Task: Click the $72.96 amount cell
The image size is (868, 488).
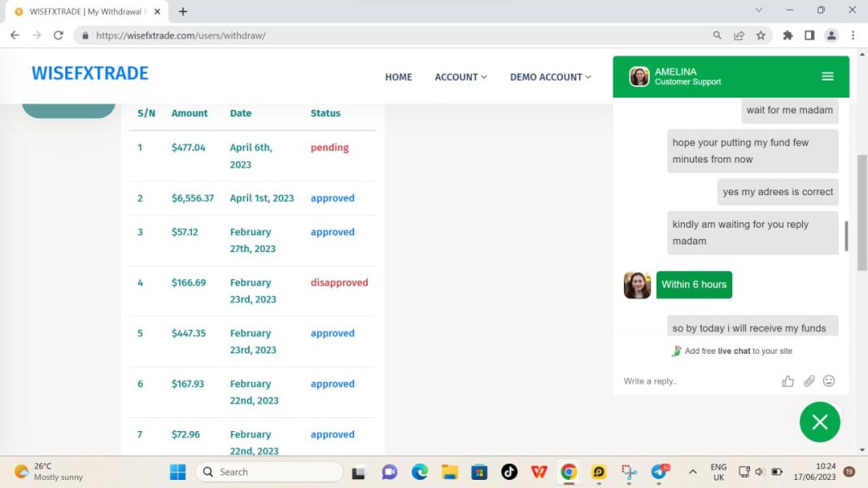Action: [185, 434]
